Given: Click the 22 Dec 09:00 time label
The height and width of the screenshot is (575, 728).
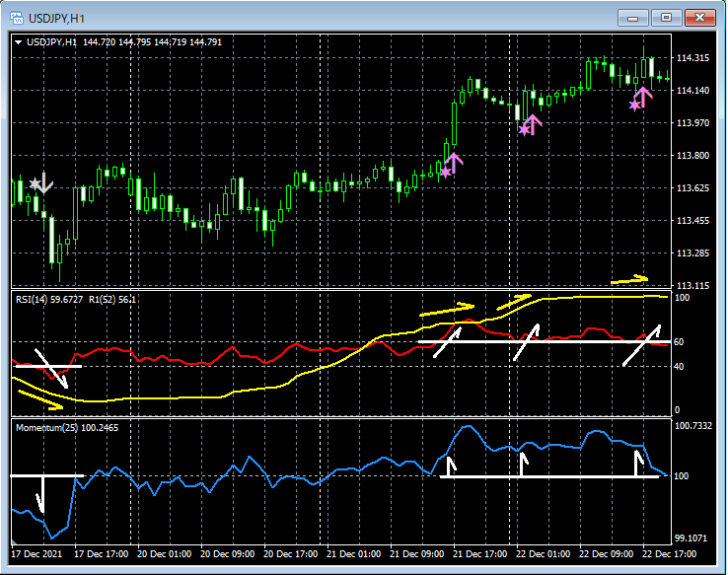Looking at the screenshot, I should point(607,554).
